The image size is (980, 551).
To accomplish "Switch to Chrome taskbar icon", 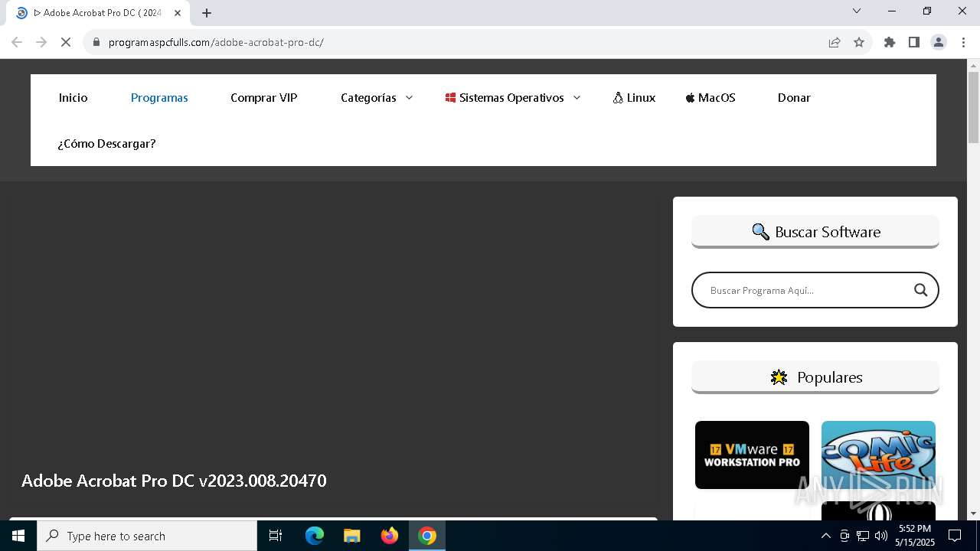I will coord(427,536).
